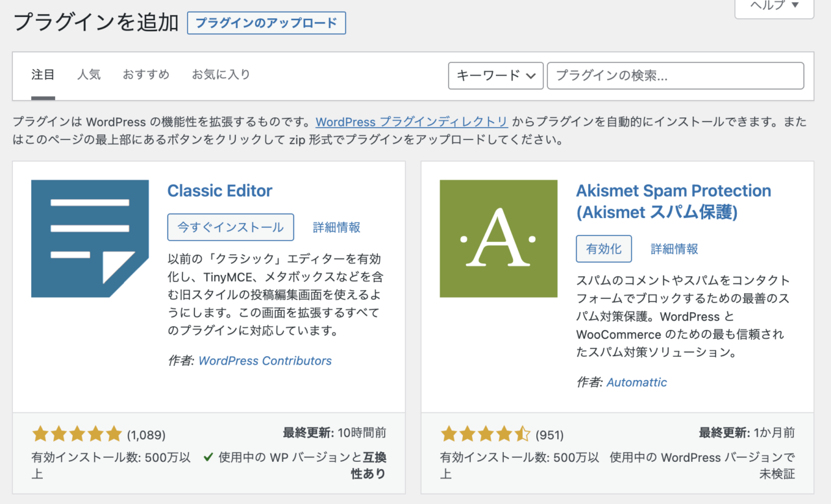Open the Akismet Spam Protection title link
This screenshot has width=831, height=504.
(673, 201)
